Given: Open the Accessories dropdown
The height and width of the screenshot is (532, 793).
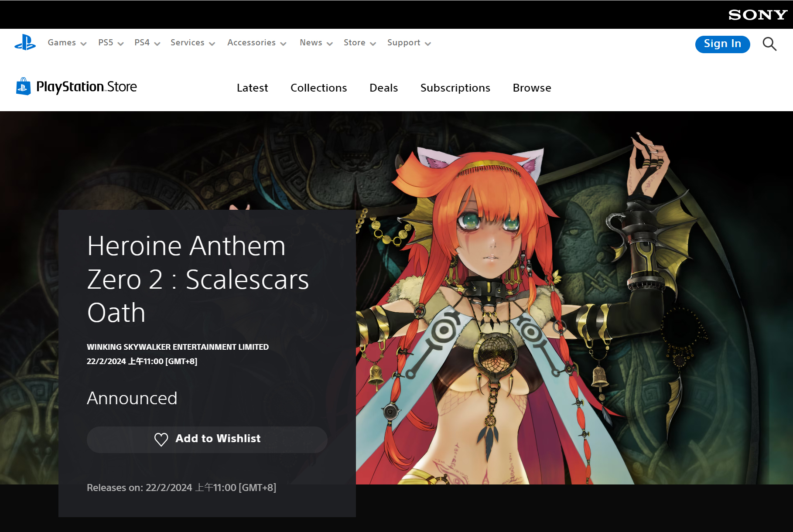Looking at the screenshot, I should click(x=257, y=43).
